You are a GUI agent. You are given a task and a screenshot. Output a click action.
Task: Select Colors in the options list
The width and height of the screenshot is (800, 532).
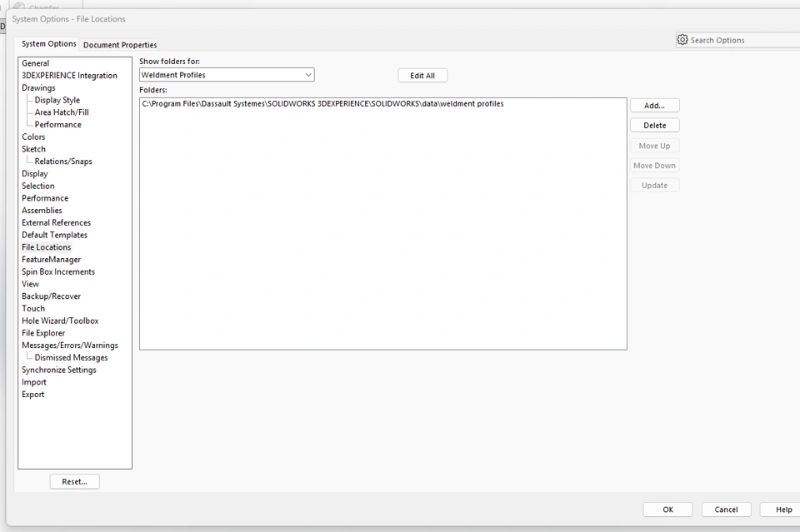[33, 137]
